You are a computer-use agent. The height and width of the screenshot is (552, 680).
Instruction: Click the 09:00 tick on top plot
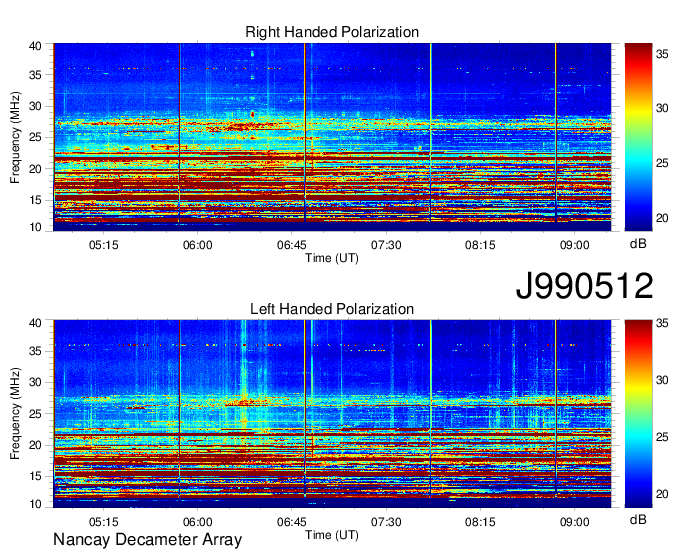(x=574, y=245)
